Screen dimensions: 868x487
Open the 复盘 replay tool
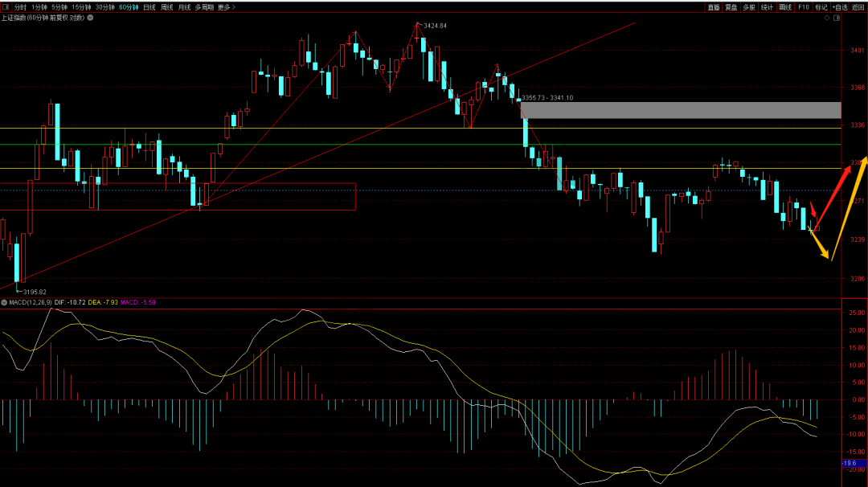tap(731, 6)
